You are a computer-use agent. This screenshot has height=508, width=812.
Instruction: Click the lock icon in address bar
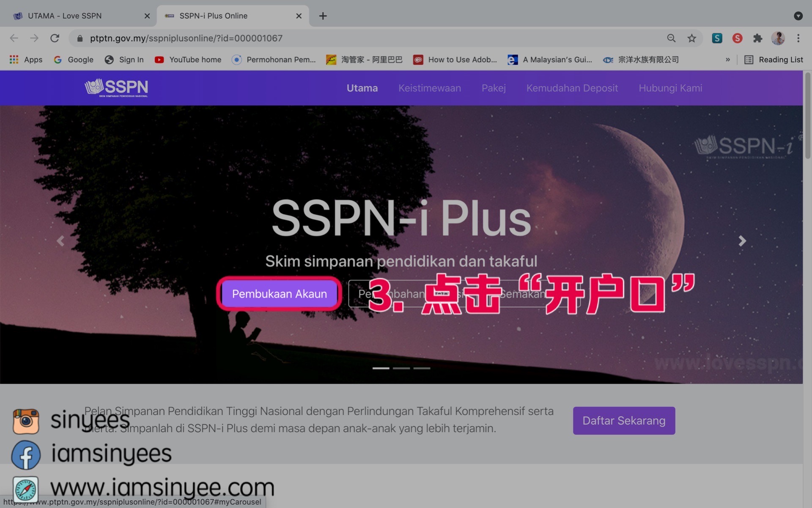80,39
